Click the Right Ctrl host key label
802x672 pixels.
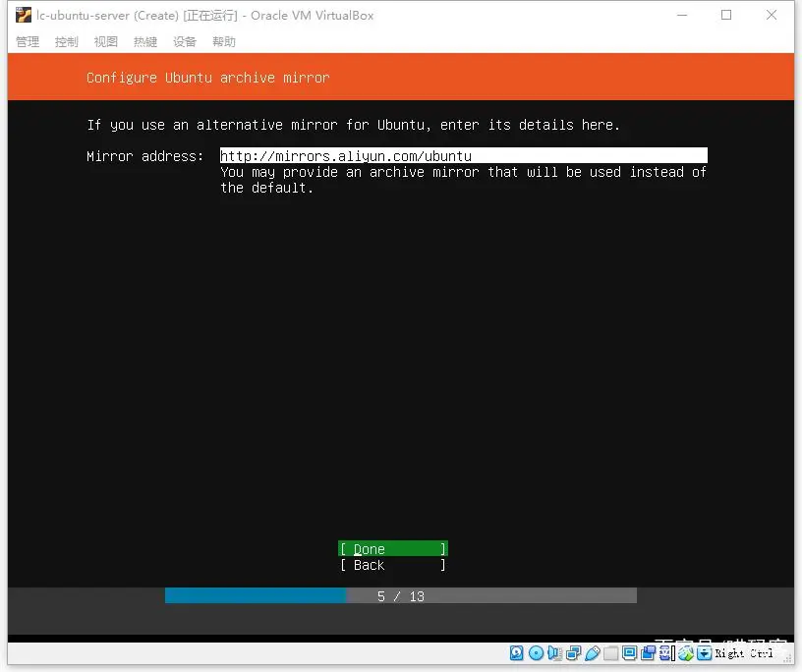[x=744, y=653]
